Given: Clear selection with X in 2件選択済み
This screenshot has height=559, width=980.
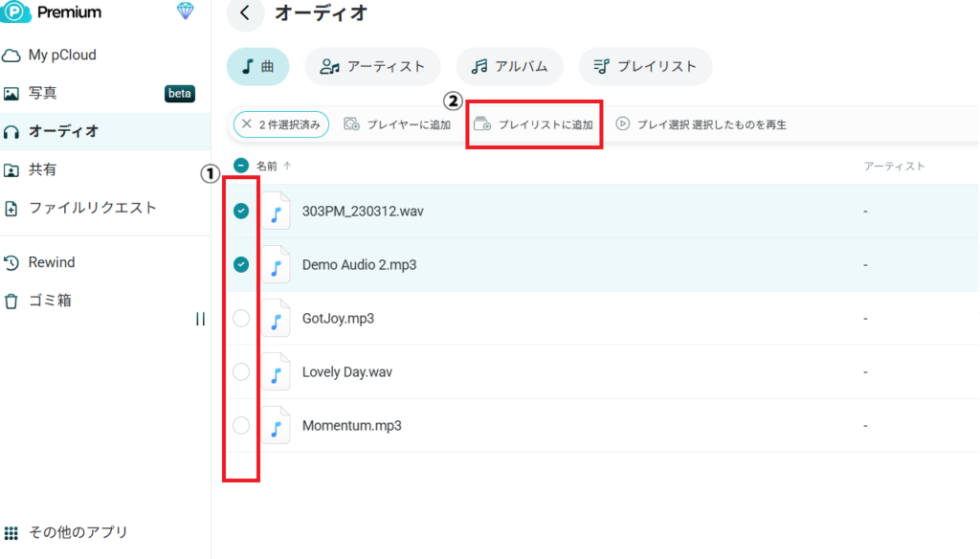Looking at the screenshot, I should (247, 124).
